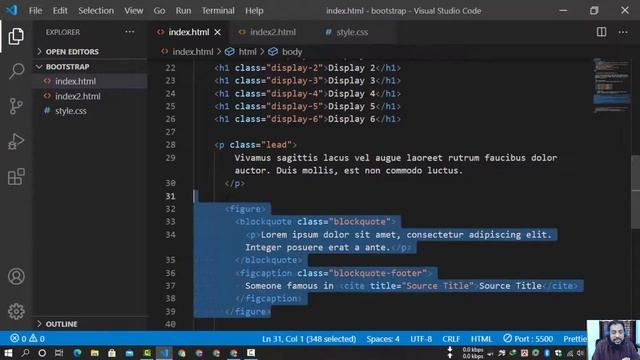Open Task View on the taskbar
This screenshot has height=360, width=640.
click(59, 353)
